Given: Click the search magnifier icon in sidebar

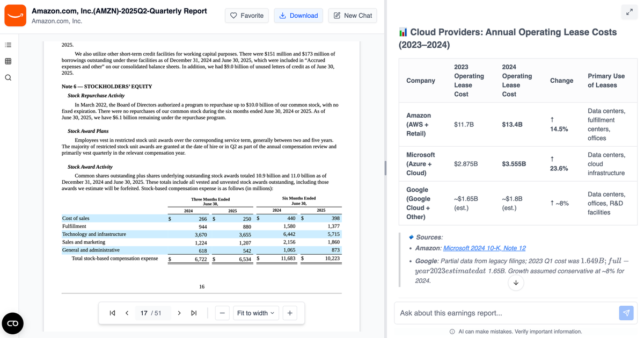Looking at the screenshot, I should tap(8, 78).
